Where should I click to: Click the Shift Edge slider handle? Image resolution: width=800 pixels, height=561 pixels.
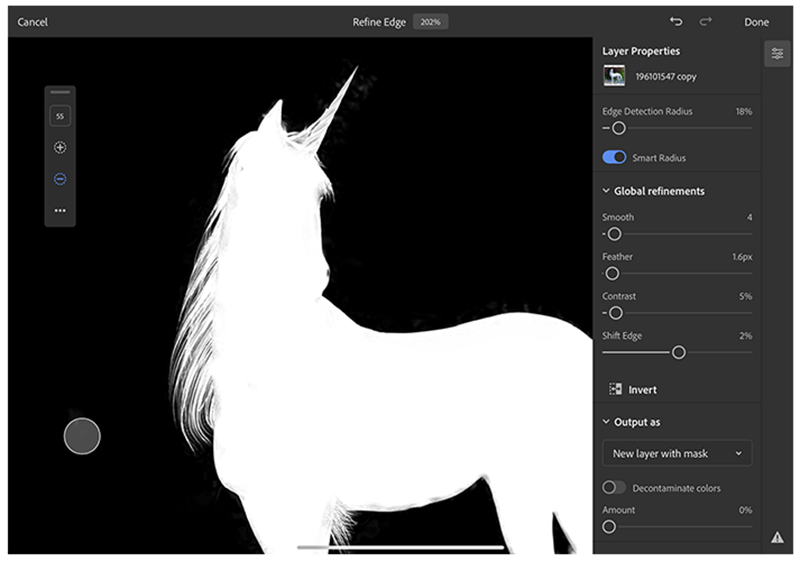click(679, 352)
